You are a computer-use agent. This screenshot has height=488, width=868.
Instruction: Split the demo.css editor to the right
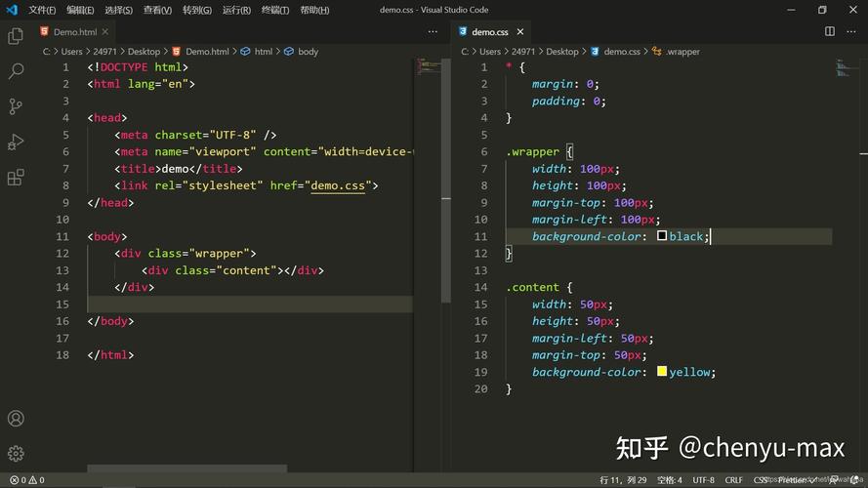pyautogui.click(x=829, y=31)
